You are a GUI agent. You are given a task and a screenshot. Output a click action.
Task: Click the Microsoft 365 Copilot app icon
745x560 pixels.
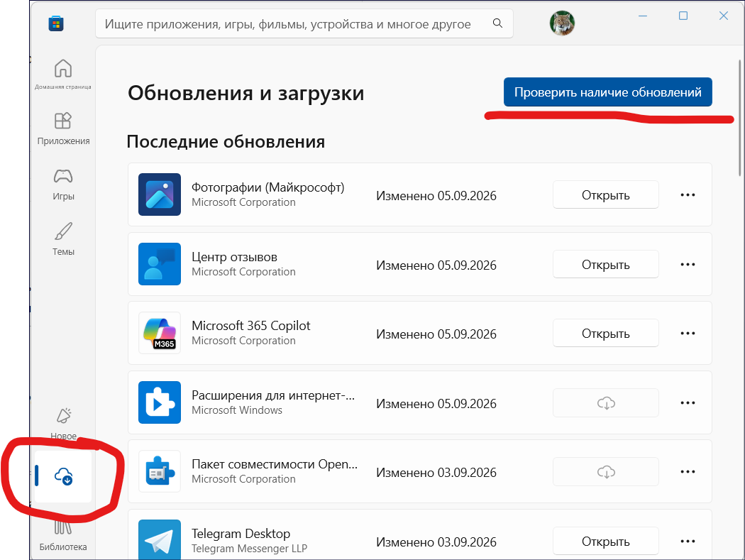point(160,333)
